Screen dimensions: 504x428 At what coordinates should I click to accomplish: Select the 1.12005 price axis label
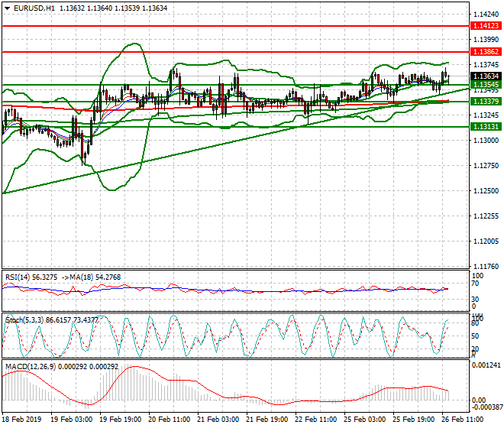(x=486, y=242)
